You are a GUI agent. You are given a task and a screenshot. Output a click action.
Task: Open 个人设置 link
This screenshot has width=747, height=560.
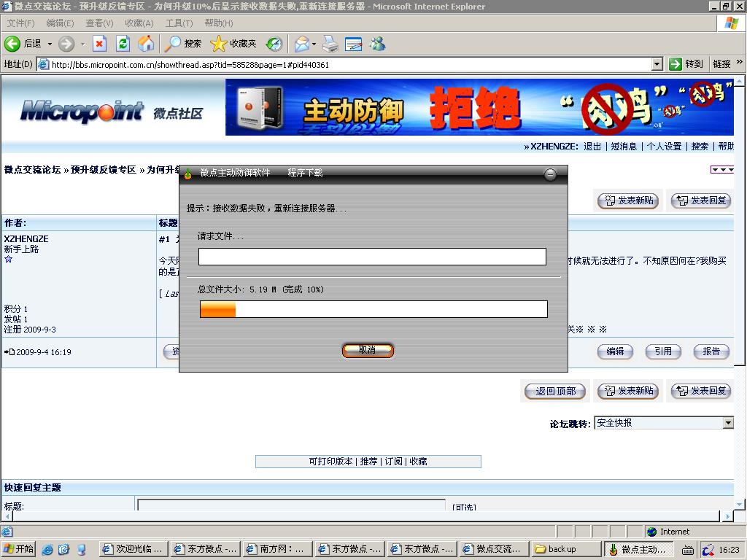(664, 146)
